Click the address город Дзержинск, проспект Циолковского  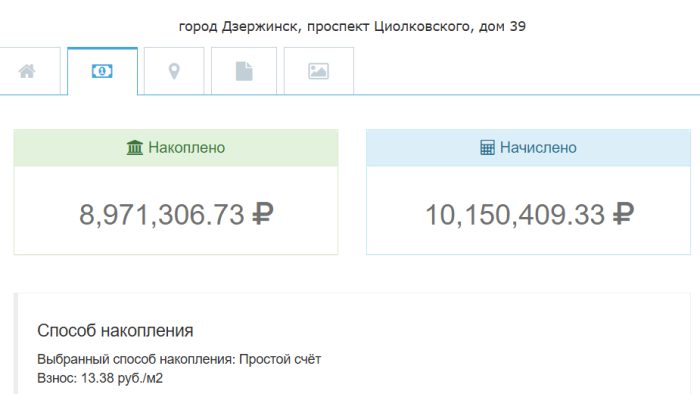pos(352,26)
